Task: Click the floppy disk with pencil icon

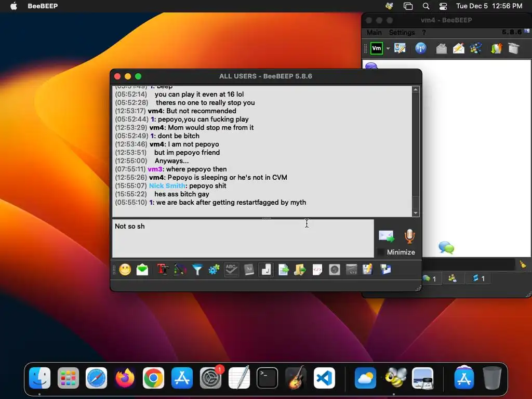Action: click(x=368, y=270)
